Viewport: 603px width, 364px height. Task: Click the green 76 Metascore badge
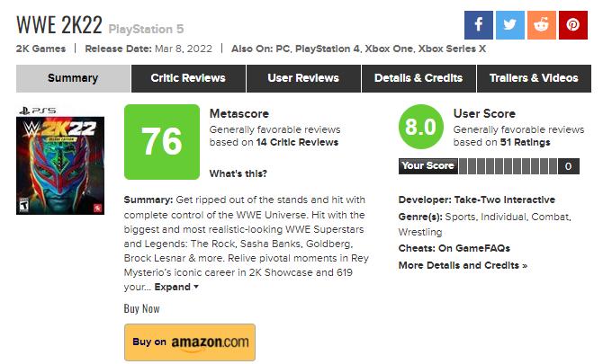[x=161, y=141]
